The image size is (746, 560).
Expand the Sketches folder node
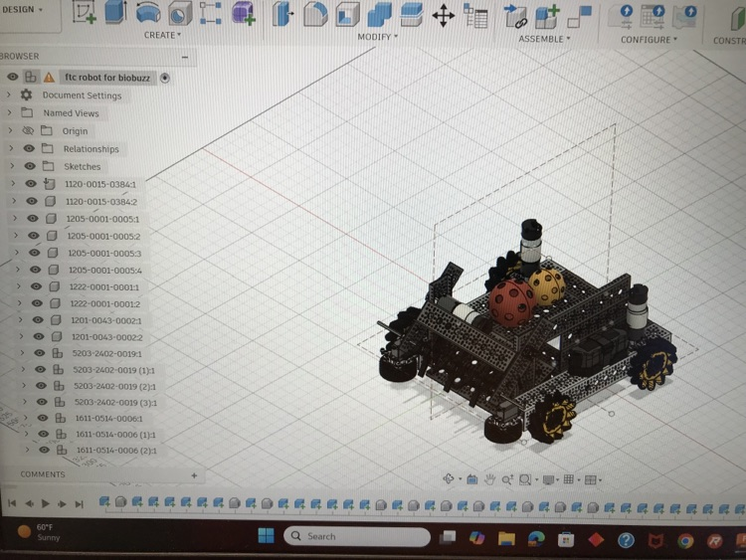click(x=12, y=166)
